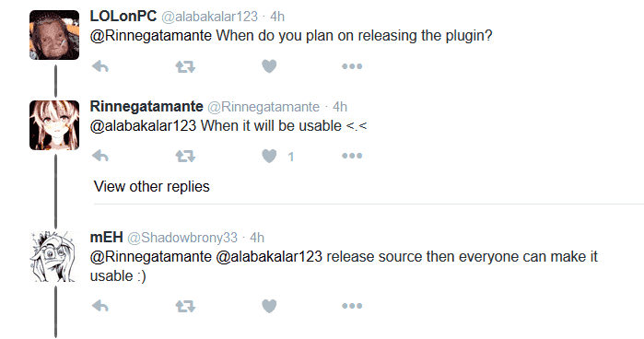Reply to mEH's tweet
This screenshot has height=339, width=644.
[x=100, y=306]
